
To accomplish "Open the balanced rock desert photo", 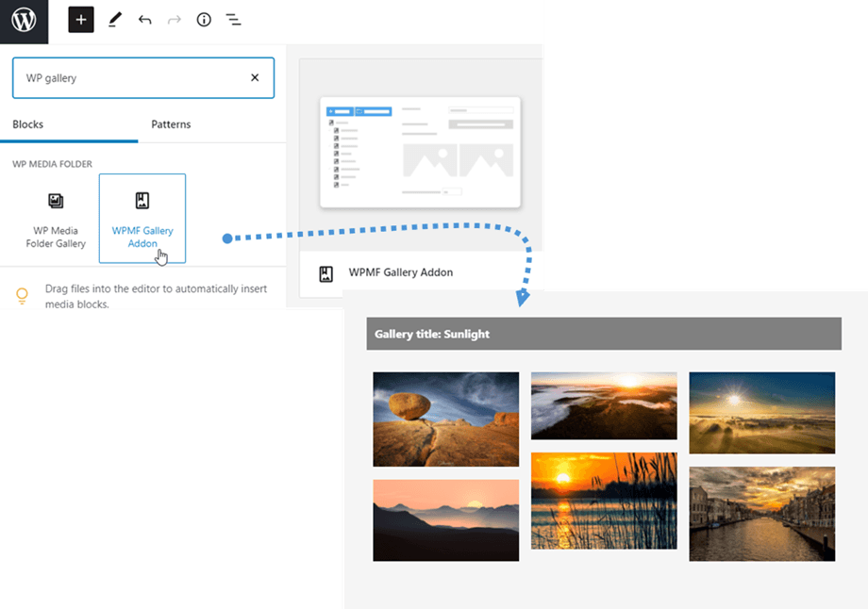I will click(x=445, y=419).
